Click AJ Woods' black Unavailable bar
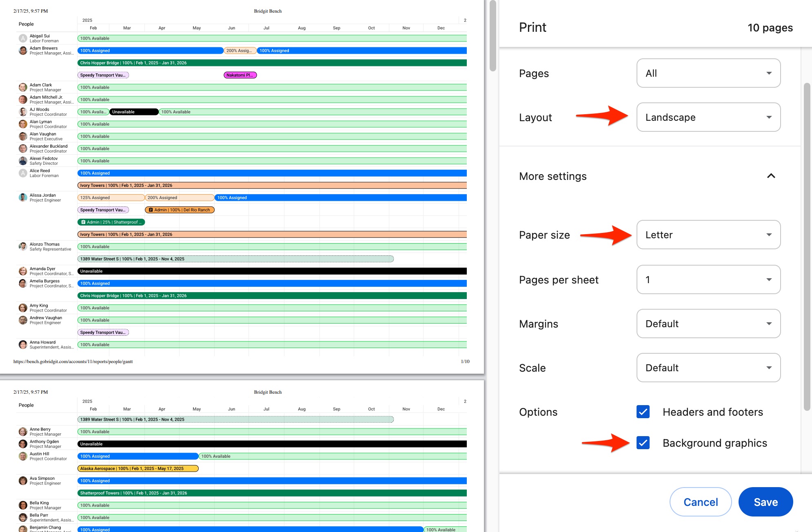This screenshot has height=532, width=812. pyautogui.click(x=134, y=112)
